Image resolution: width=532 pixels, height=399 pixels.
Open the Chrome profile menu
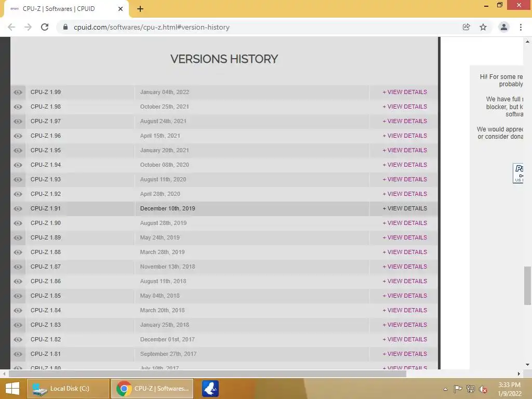click(504, 27)
